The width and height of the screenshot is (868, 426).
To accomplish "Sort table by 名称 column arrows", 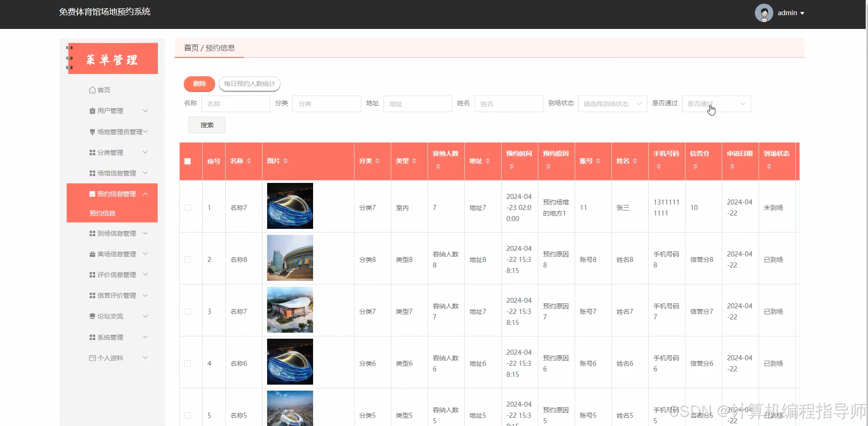I will pos(249,161).
